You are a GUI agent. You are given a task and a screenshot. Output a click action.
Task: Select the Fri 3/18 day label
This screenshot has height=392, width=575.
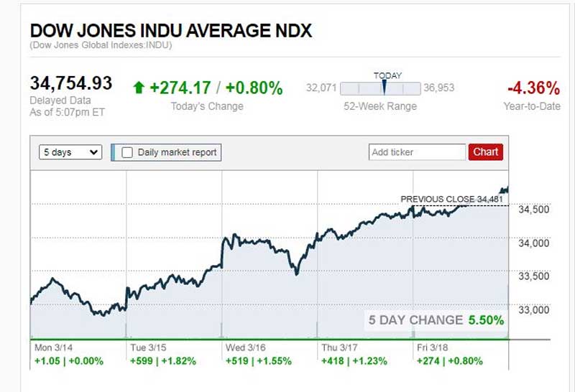435,347
